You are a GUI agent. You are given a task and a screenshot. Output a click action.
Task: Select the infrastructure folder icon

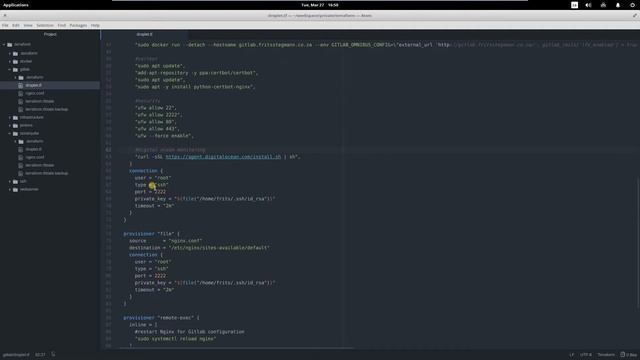point(16,118)
